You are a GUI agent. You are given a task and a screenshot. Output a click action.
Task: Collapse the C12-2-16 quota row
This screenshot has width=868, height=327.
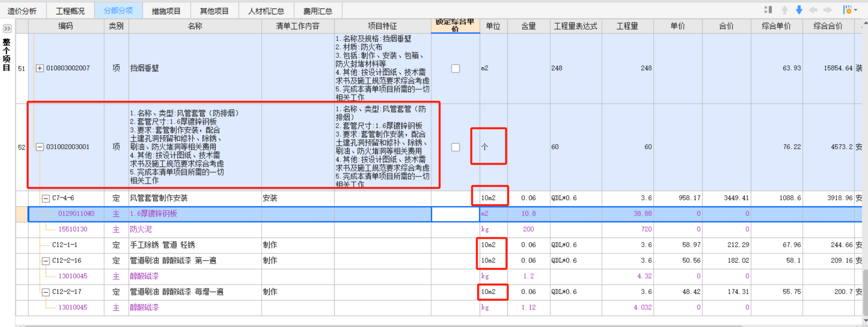46,261
